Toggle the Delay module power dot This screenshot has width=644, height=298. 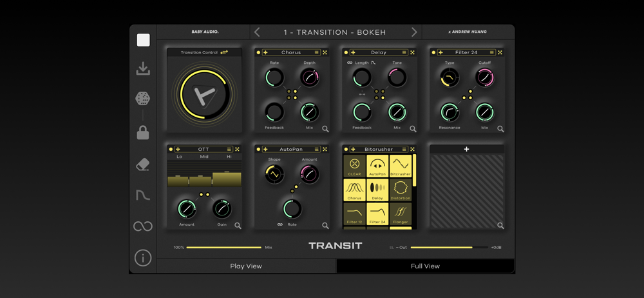346,52
